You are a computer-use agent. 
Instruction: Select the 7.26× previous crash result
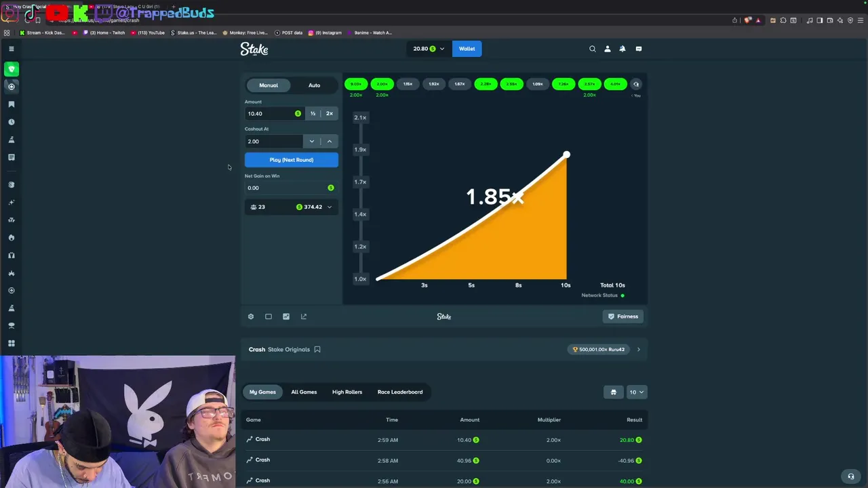point(564,84)
